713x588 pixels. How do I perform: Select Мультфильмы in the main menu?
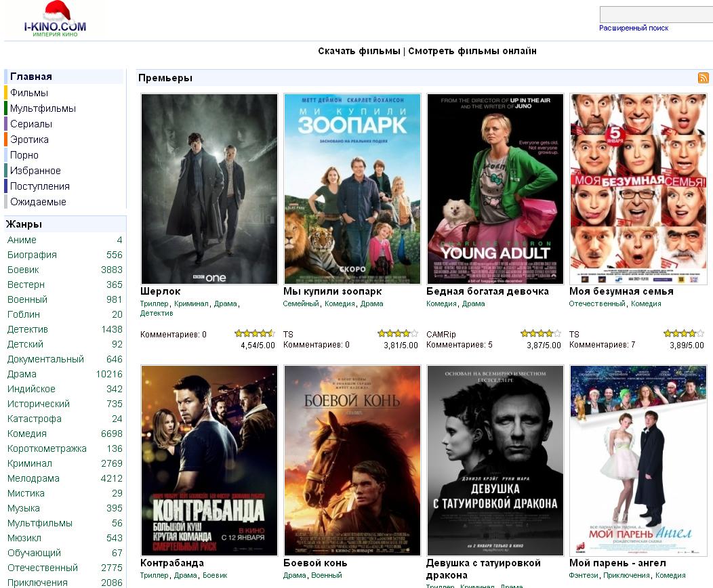tap(43, 108)
